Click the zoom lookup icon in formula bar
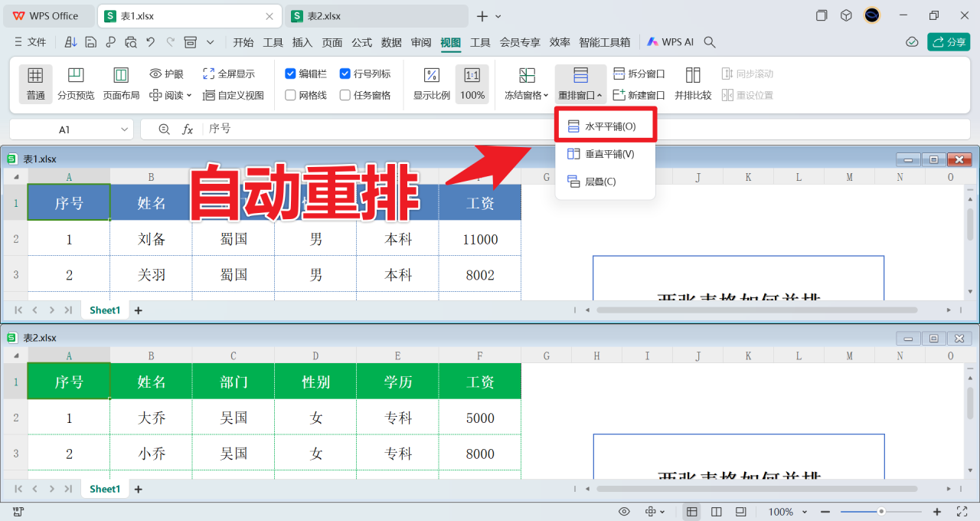The height and width of the screenshot is (521, 980). (164, 129)
